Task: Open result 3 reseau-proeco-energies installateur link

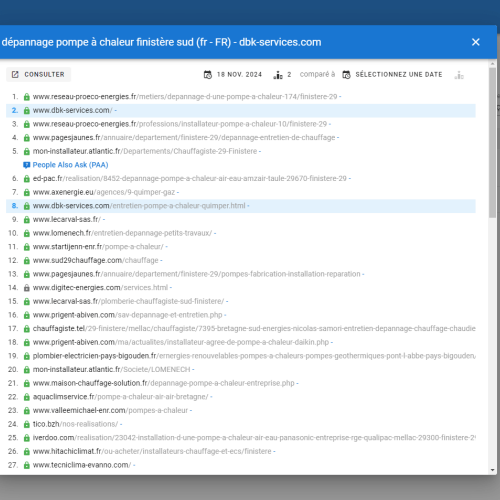Action: (180, 124)
